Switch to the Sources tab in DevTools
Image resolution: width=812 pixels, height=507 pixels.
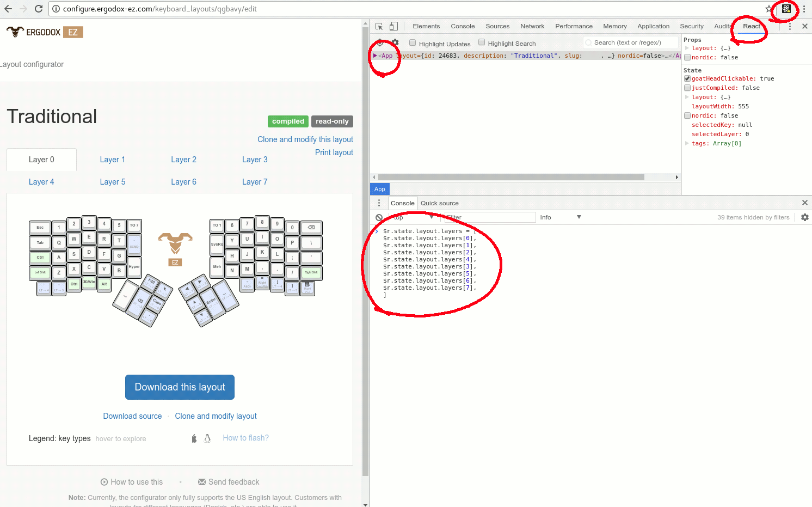pyautogui.click(x=497, y=26)
